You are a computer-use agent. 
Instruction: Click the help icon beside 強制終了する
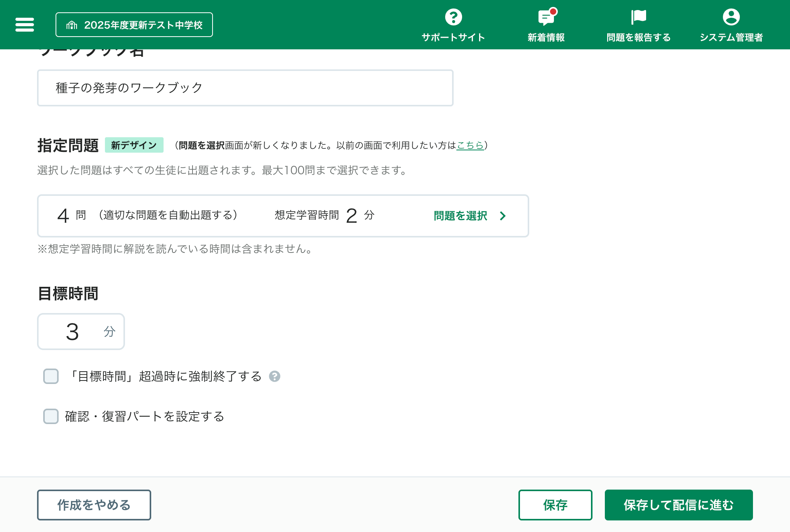pyautogui.click(x=275, y=376)
